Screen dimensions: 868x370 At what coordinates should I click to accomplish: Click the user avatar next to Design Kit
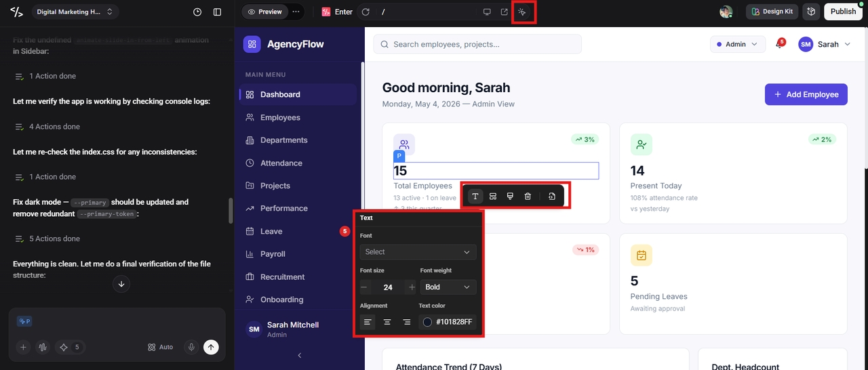pos(726,12)
